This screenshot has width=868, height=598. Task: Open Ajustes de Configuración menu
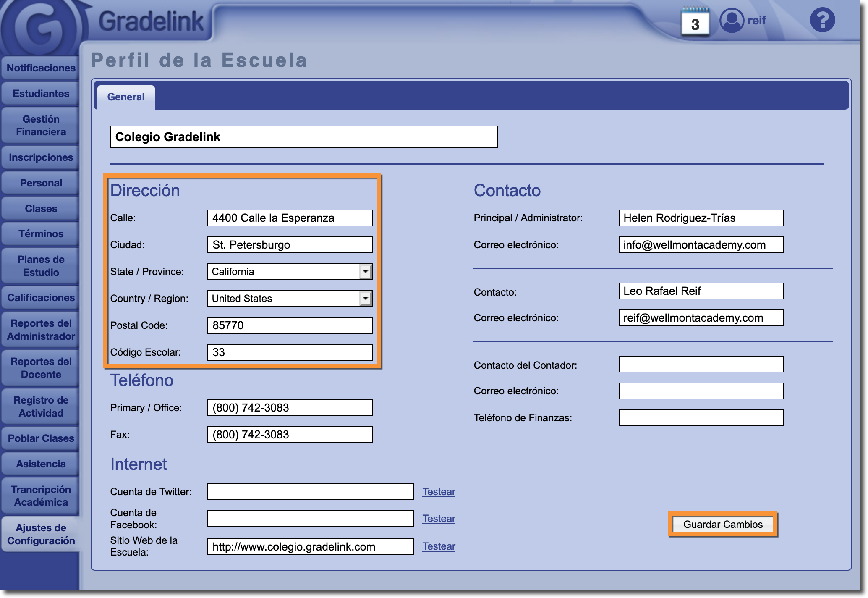41,534
